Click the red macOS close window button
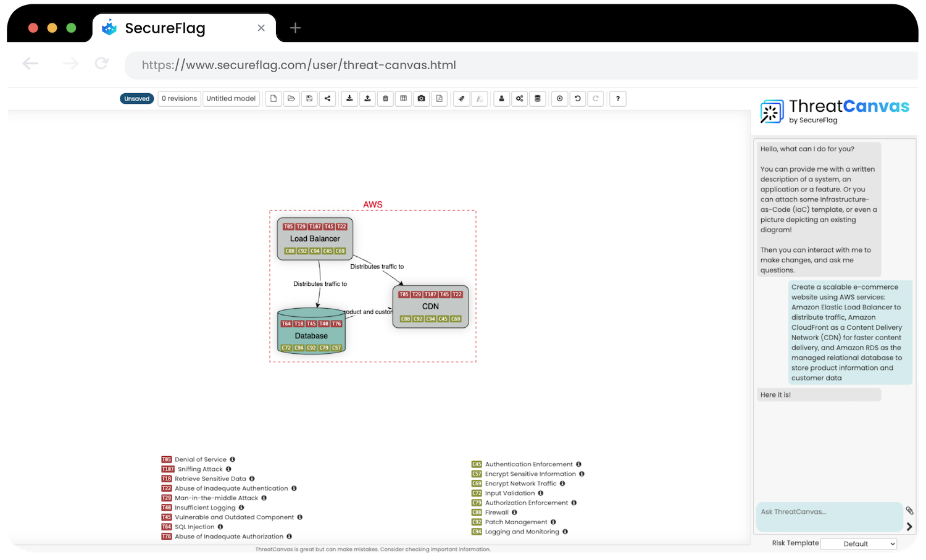 tap(33, 28)
